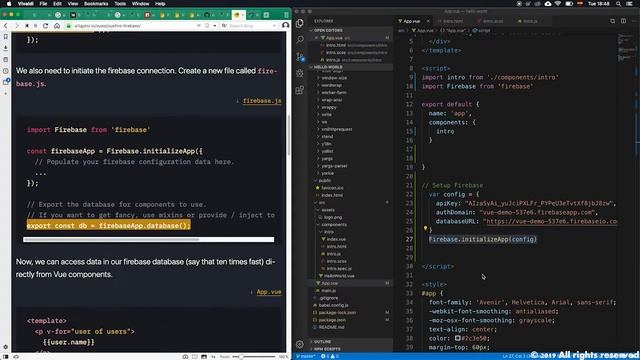The height and width of the screenshot is (360, 640).
Task: Open the Manage gear in activity bar
Action: 300,344
